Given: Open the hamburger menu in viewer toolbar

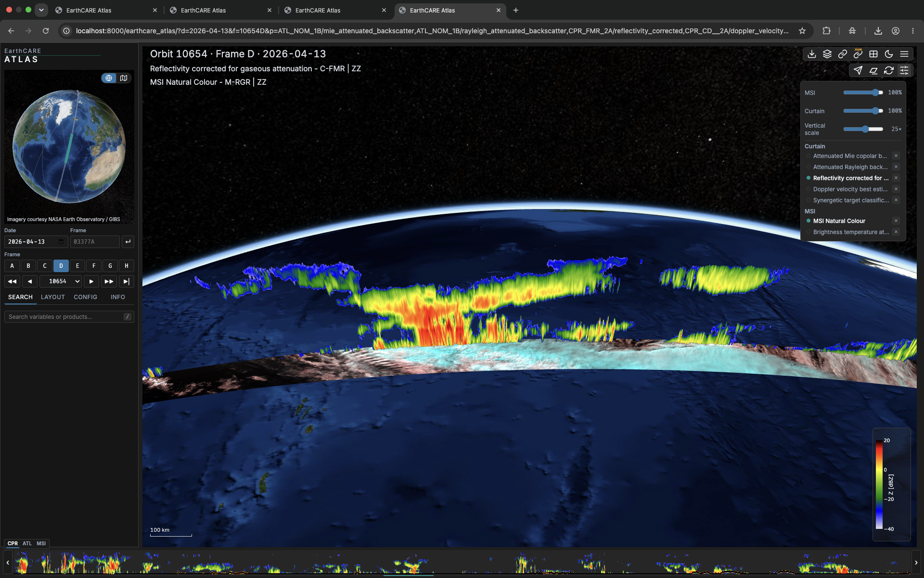Looking at the screenshot, I should [904, 54].
